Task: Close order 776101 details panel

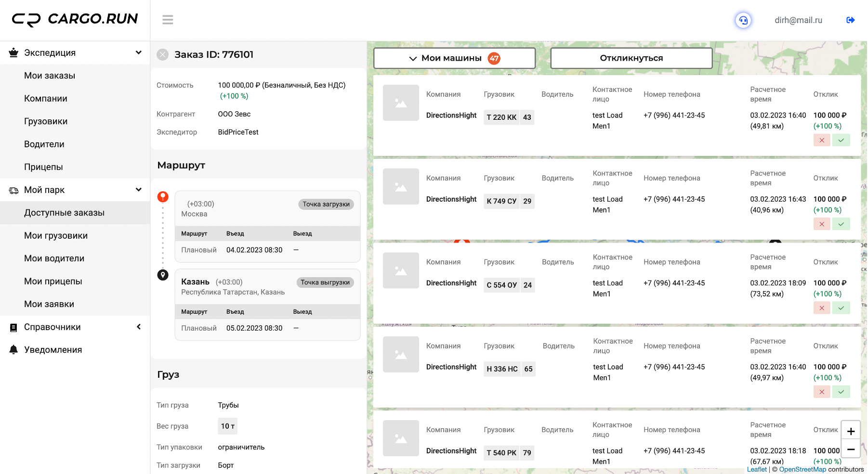Action: (163, 55)
